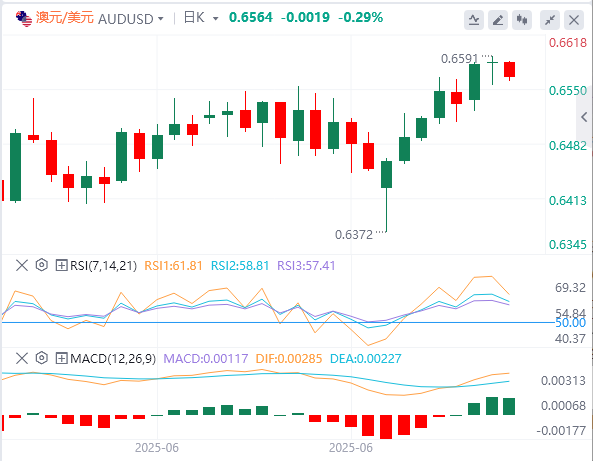This screenshot has width=593, height=461.
Task: Select the drawing pencil tool icon
Action: point(498,20)
